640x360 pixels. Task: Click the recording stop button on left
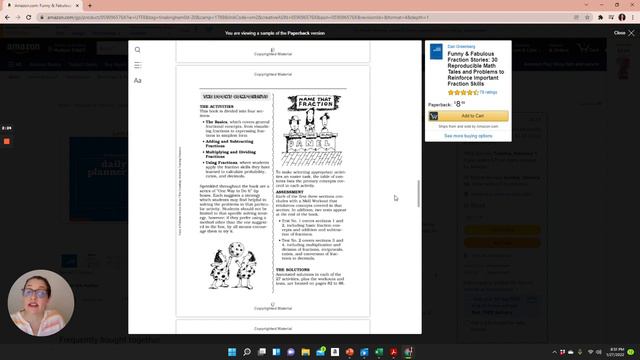coord(7,141)
